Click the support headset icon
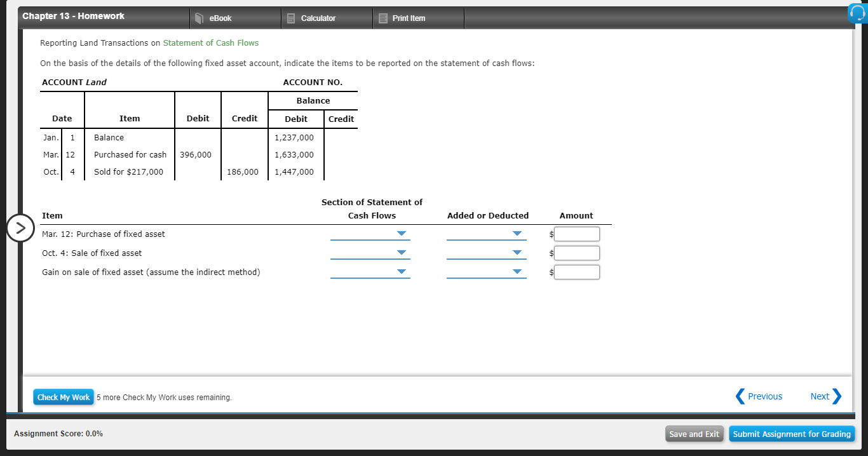 (x=858, y=12)
